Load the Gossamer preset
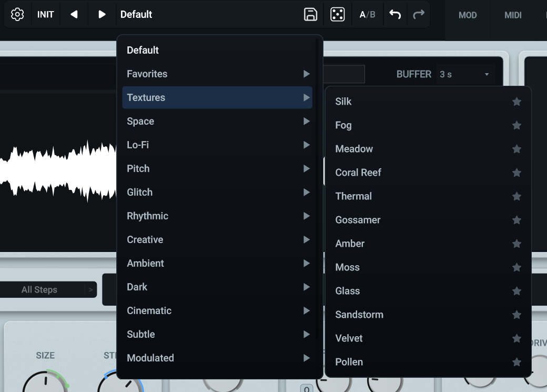Screen dimensions: 547x392 [x=428, y=220]
